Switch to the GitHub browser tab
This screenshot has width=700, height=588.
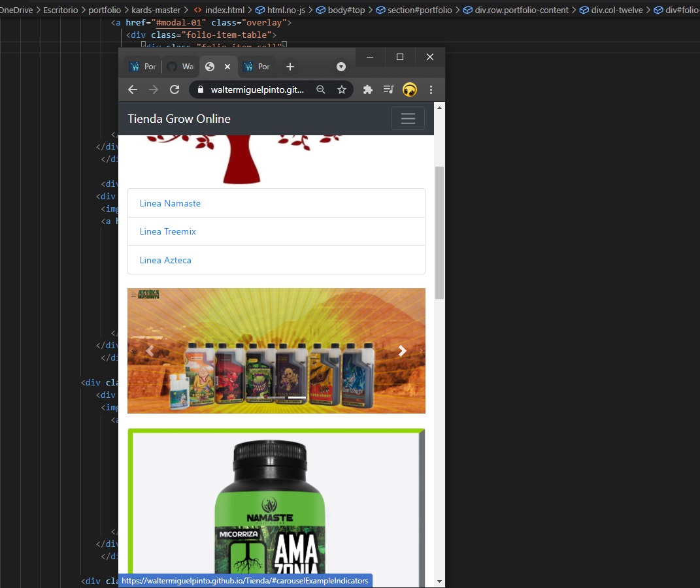180,67
